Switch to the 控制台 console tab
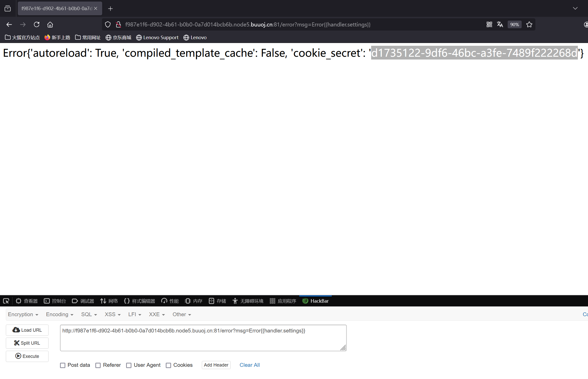588x379 pixels. click(x=55, y=301)
